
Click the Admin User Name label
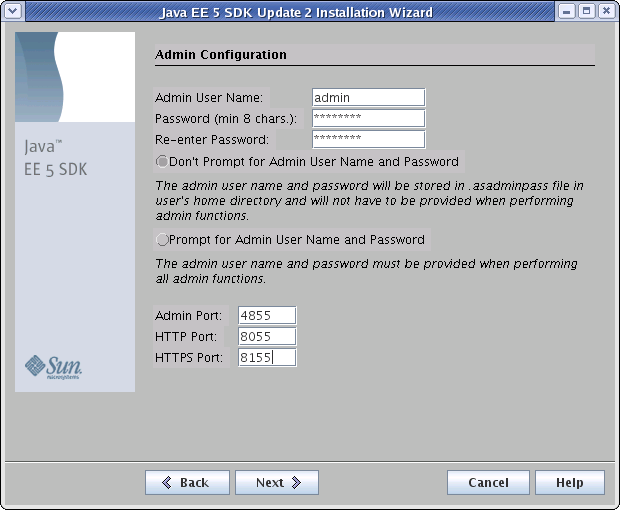pos(209,98)
